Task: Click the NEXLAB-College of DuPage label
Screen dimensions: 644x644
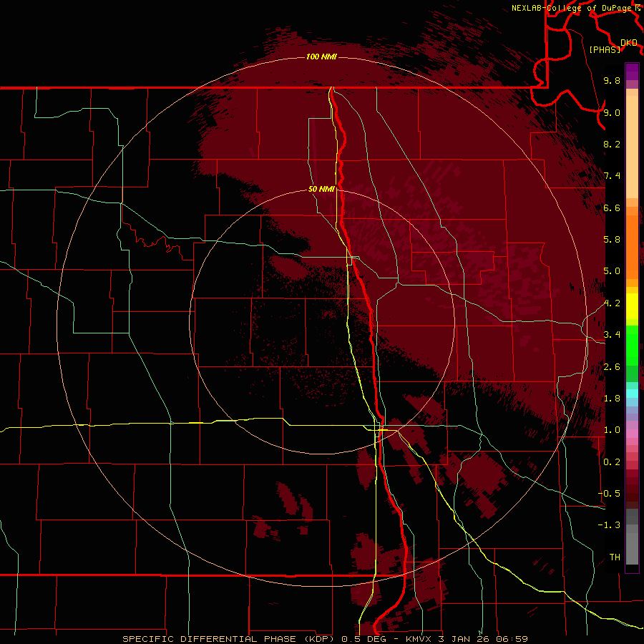Action: 571,8
